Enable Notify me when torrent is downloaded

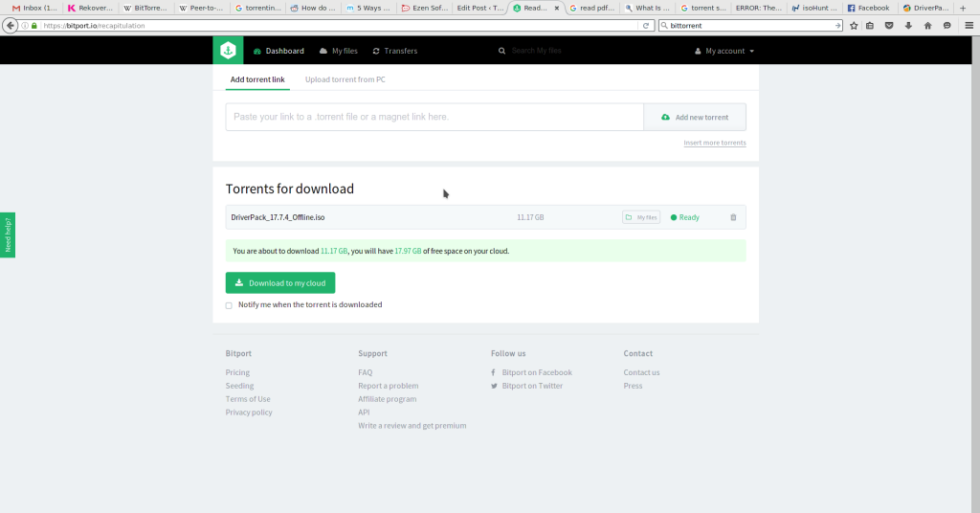pos(229,305)
